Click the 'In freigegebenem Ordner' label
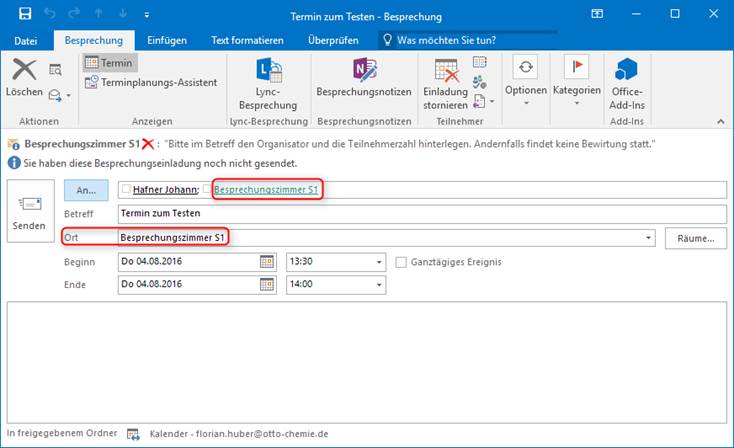The image size is (734, 448). [62, 433]
